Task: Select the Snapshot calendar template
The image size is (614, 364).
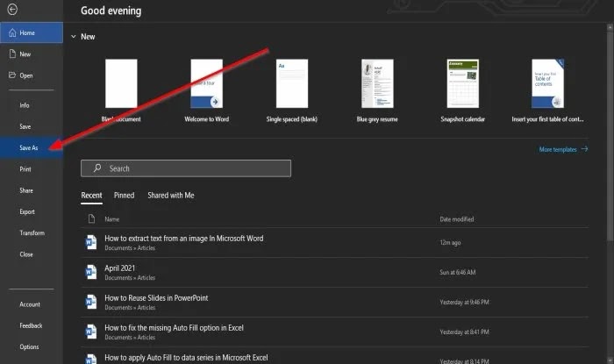Action: [x=462, y=83]
